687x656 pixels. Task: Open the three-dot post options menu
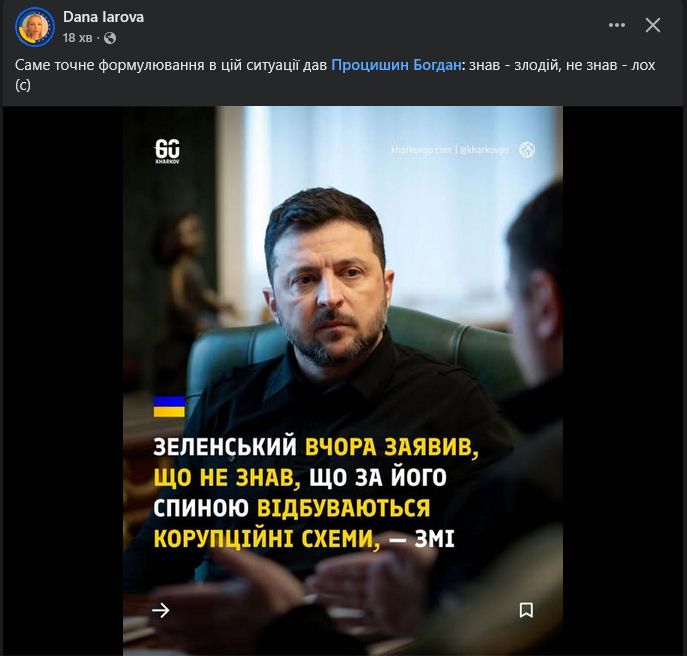point(617,25)
